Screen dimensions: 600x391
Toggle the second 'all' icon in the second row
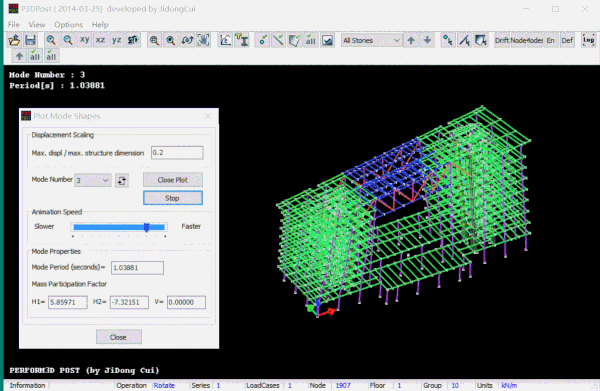(x=51, y=56)
